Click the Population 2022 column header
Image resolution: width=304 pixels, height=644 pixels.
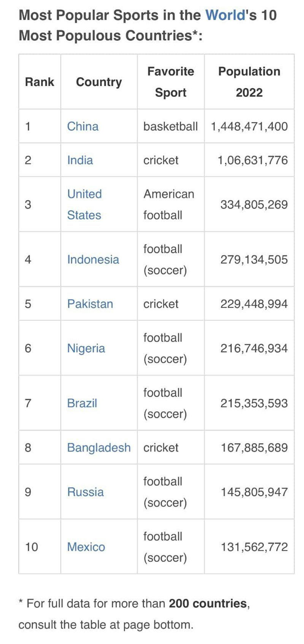point(249,82)
